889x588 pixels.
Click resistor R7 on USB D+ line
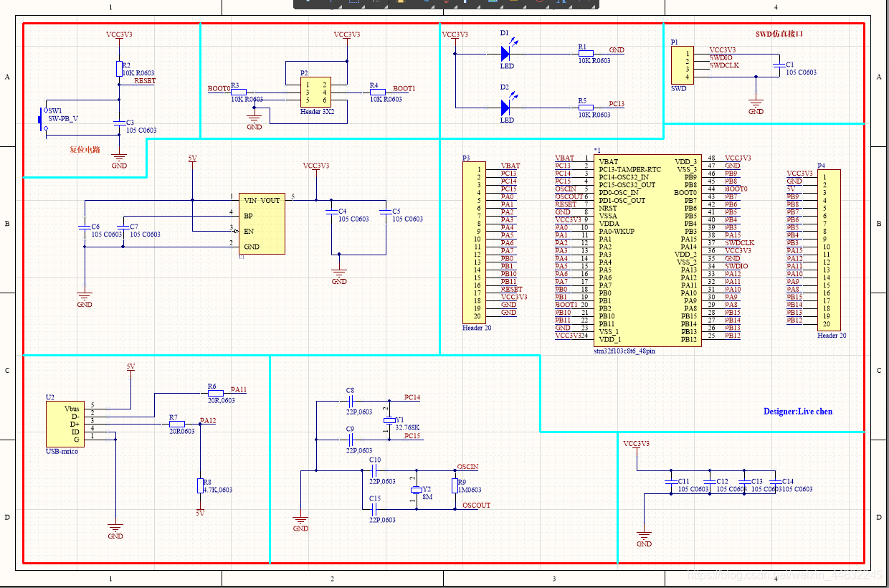point(176,424)
